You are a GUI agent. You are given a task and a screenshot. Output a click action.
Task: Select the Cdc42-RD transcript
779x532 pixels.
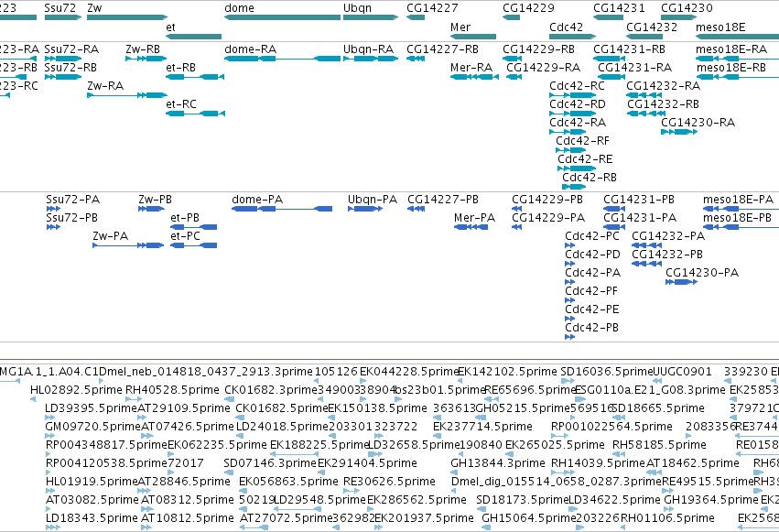[573, 114]
